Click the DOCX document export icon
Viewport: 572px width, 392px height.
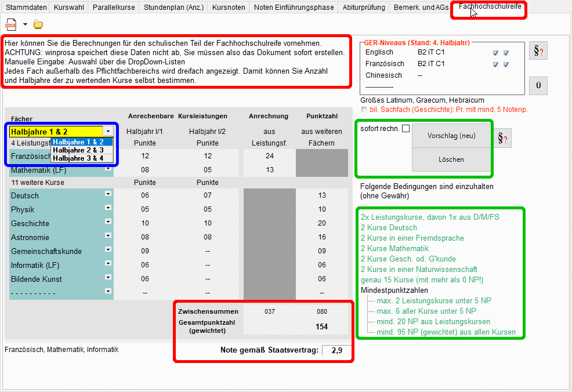point(10,24)
